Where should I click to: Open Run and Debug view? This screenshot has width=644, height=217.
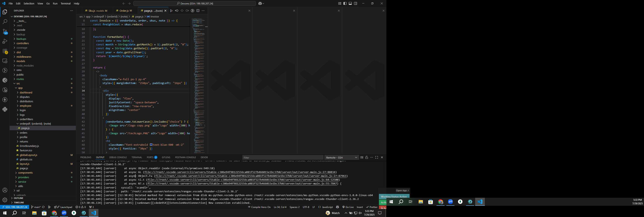point(5,41)
